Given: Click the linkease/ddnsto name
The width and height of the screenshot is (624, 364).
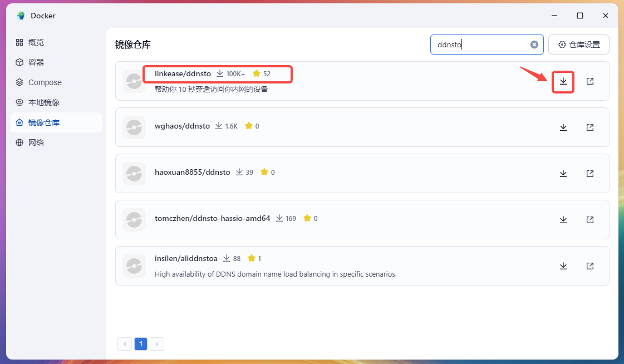Looking at the screenshot, I should point(183,73).
